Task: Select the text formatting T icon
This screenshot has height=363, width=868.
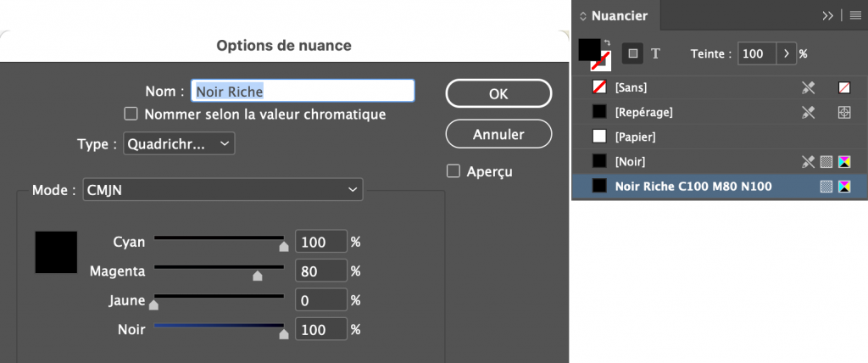Action: pyautogui.click(x=655, y=53)
